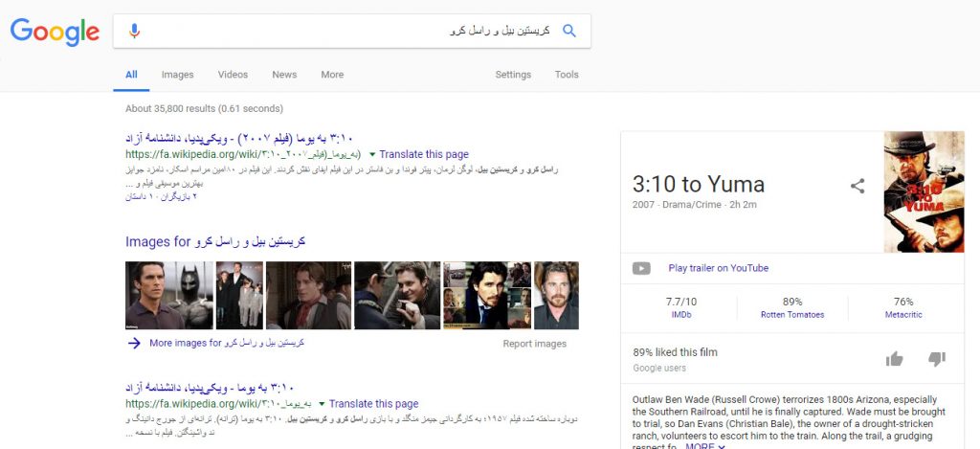
Task: Give thumbs down to this film
Action: pyautogui.click(x=936, y=358)
